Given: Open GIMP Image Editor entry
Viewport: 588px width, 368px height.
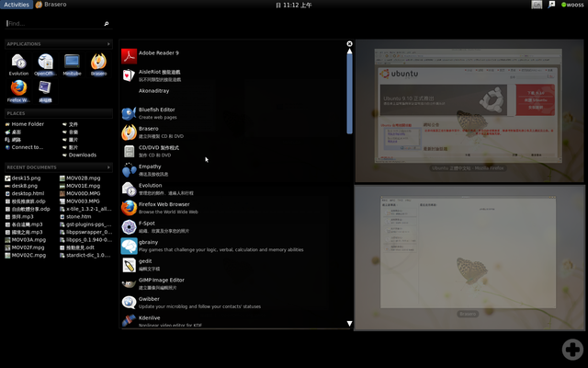Looking at the screenshot, I should [x=153, y=283].
